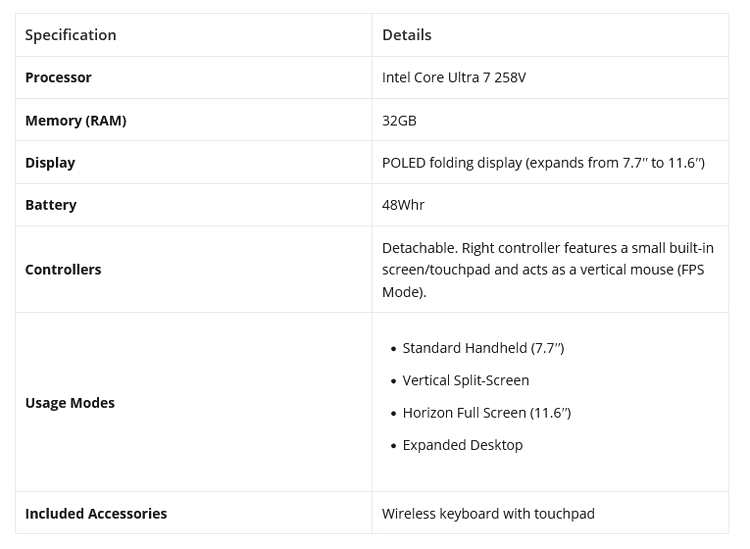
Task: Select the Controllers row label
Action: point(63,270)
